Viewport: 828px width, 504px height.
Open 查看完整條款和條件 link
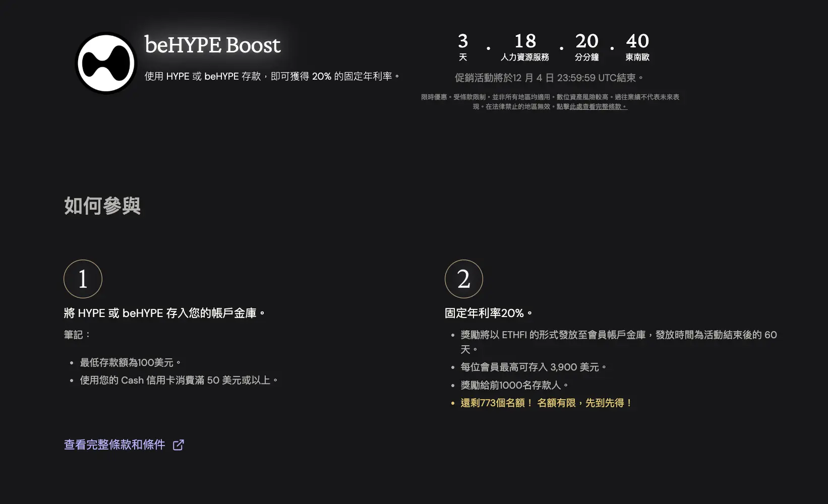click(x=115, y=445)
